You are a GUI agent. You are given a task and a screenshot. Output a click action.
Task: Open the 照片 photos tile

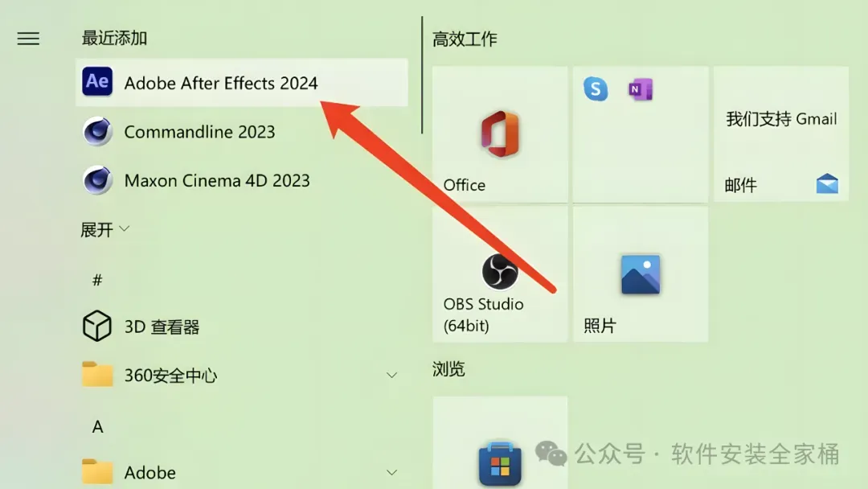pyautogui.click(x=641, y=274)
